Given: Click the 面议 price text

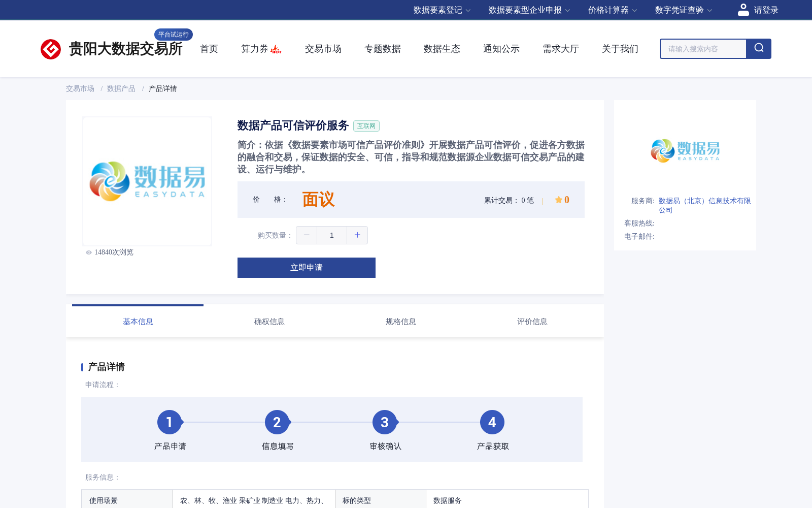Looking at the screenshot, I should click(319, 200).
